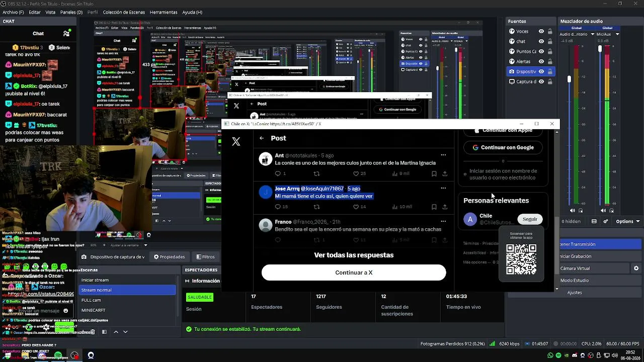Hide the chat source
Viewport: 644px width, 362px height.
pos(541,41)
